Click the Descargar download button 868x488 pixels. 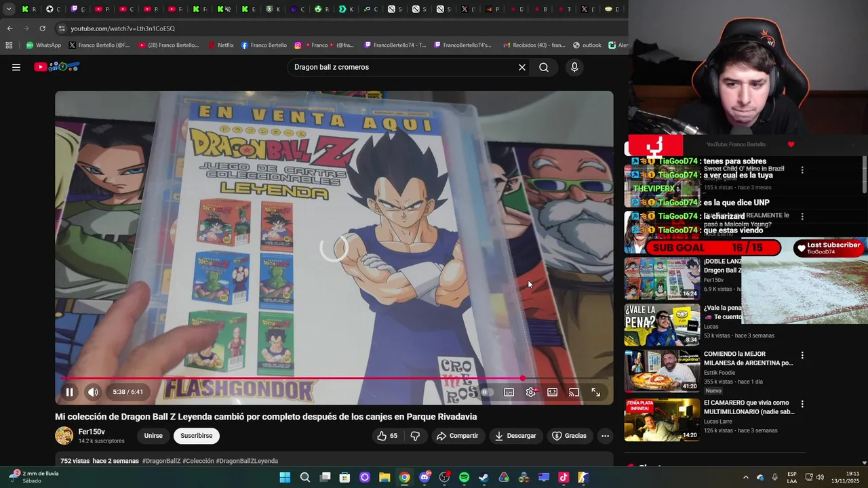[515, 436]
